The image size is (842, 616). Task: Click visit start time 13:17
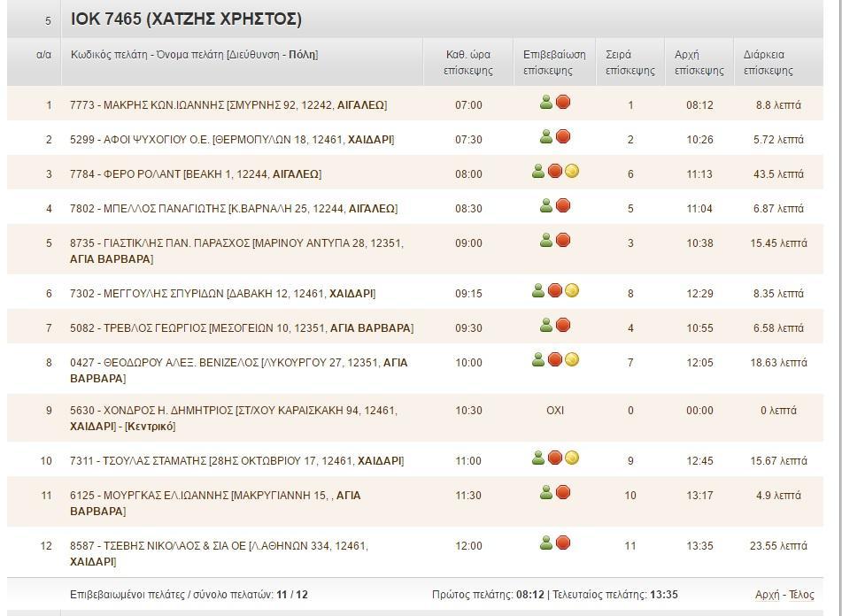[x=699, y=496]
